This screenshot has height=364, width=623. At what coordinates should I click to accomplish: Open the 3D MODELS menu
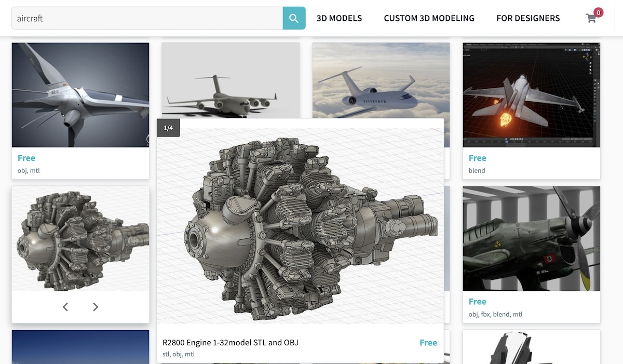click(x=339, y=18)
